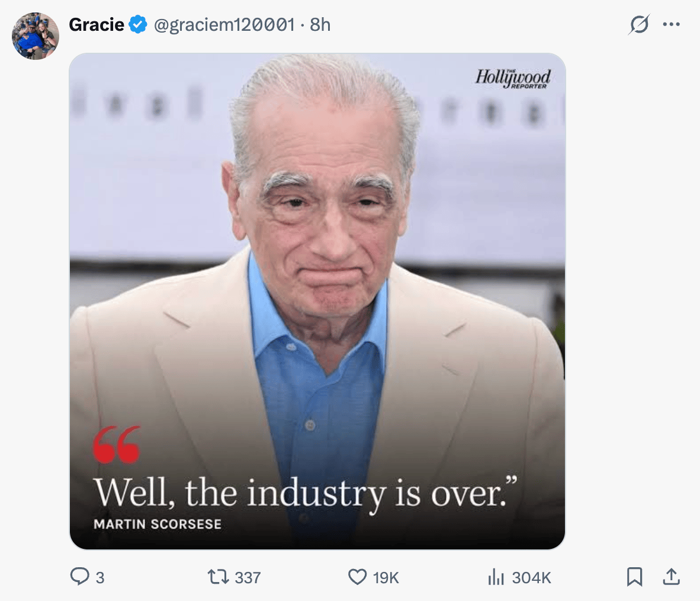Bookmark this post
The image size is (700, 601).
[634, 577]
